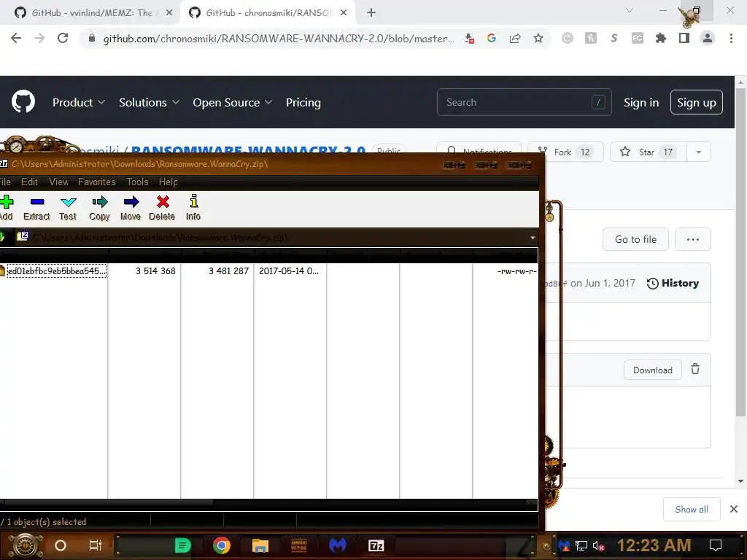Open the tab search chevron in Chrome
Image resolution: width=747 pixels, height=560 pixels.
point(629,10)
